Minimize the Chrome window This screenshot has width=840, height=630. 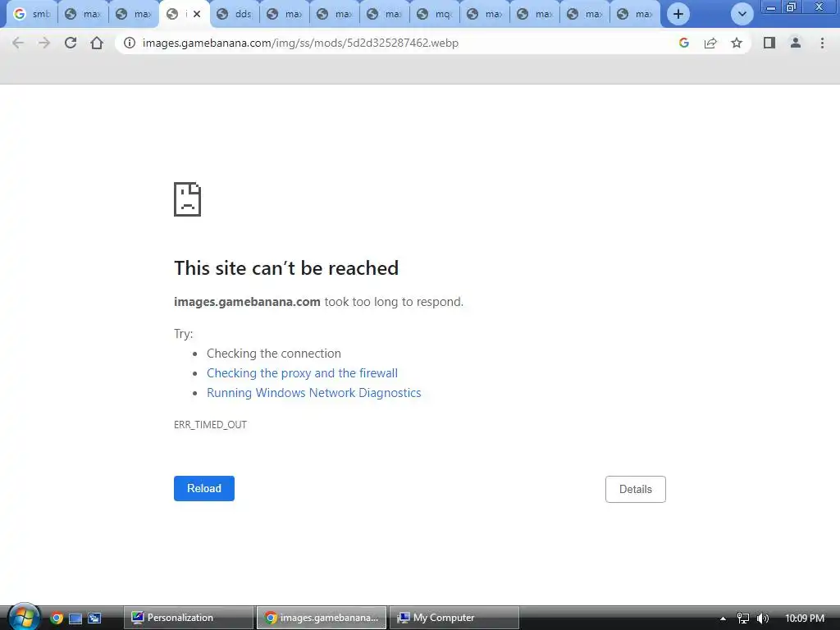(771, 7)
